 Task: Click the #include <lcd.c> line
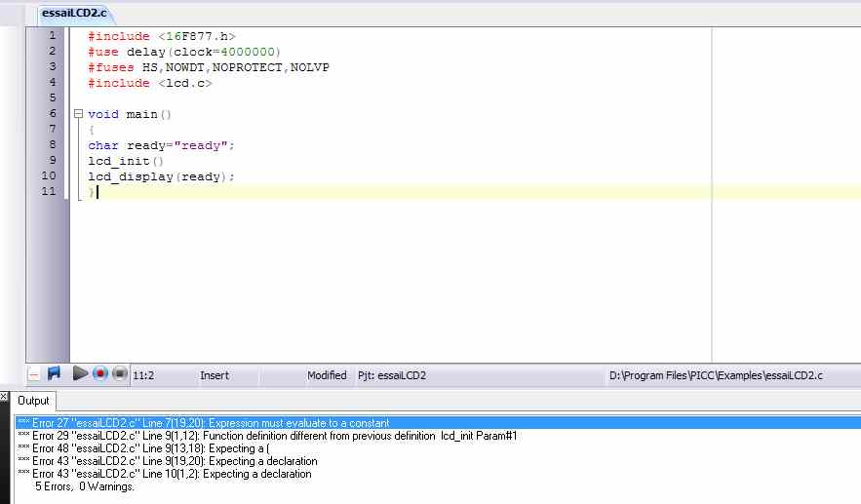click(150, 83)
